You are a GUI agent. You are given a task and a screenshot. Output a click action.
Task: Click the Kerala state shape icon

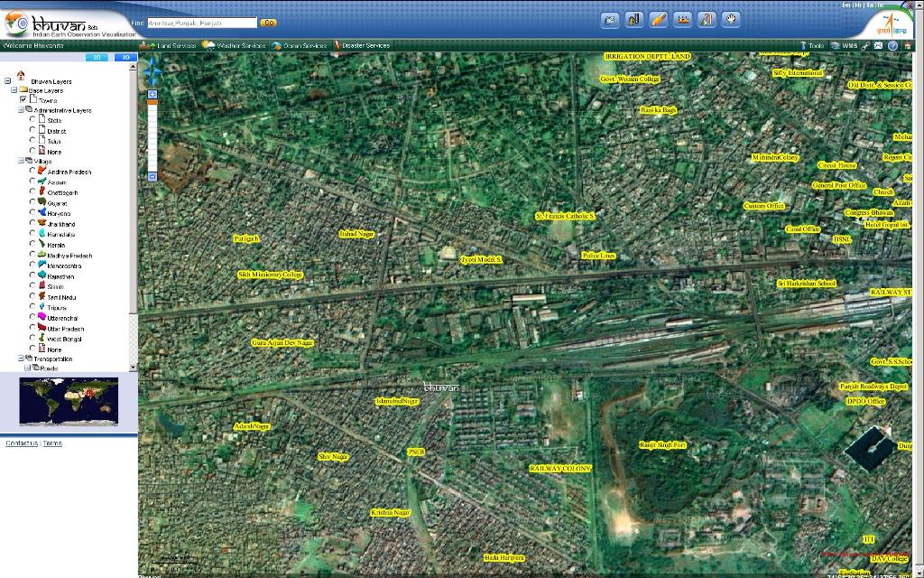(42, 244)
